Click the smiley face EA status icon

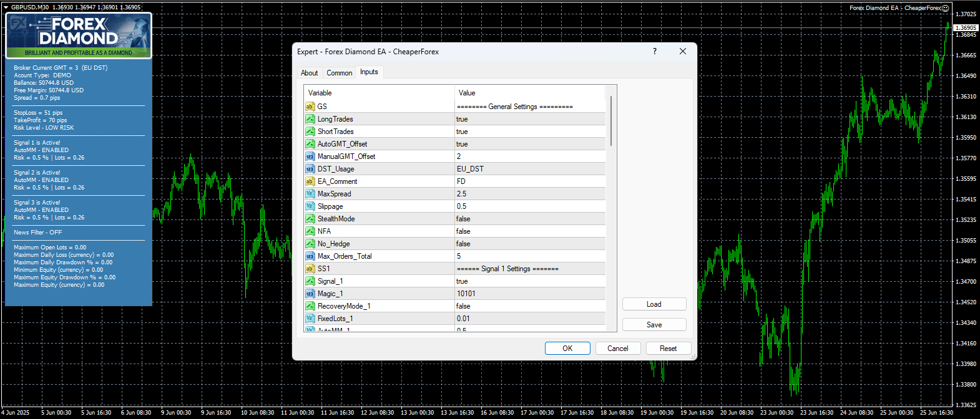945,8
